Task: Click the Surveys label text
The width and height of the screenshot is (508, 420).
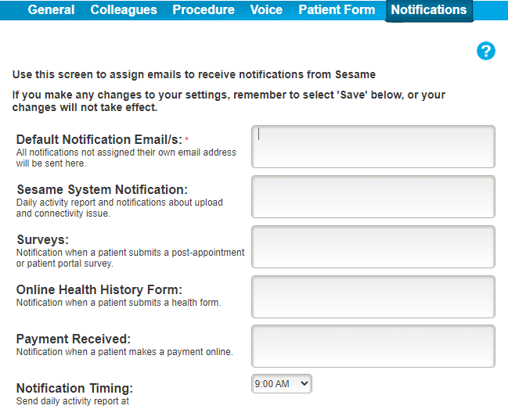Action: 43,239
